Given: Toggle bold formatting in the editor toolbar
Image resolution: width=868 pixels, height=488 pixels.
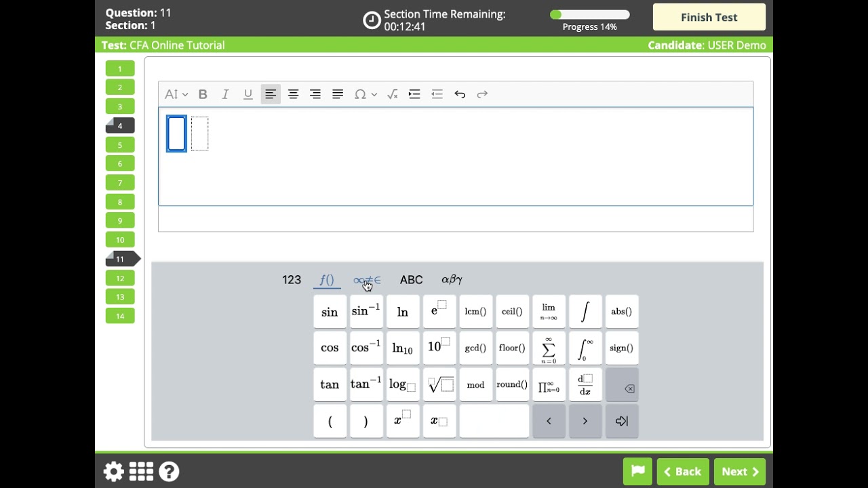Looking at the screenshot, I should tap(203, 94).
